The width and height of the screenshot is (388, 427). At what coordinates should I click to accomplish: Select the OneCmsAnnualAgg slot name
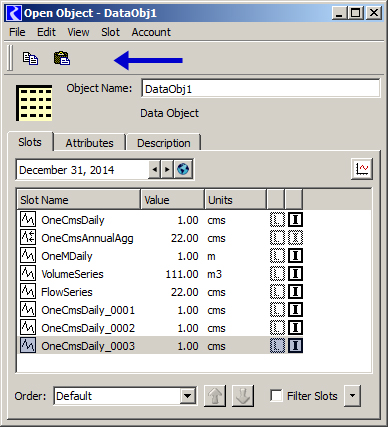tap(87, 238)
